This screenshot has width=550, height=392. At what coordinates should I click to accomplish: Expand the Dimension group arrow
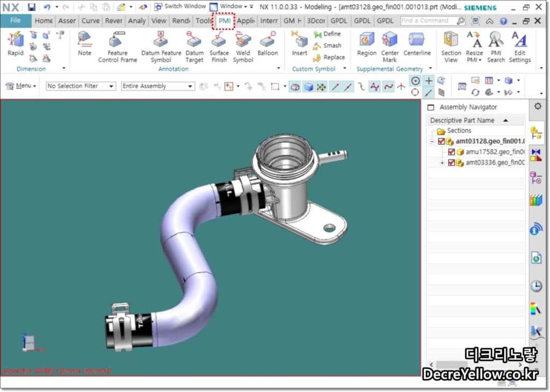[x=64, y=68]
